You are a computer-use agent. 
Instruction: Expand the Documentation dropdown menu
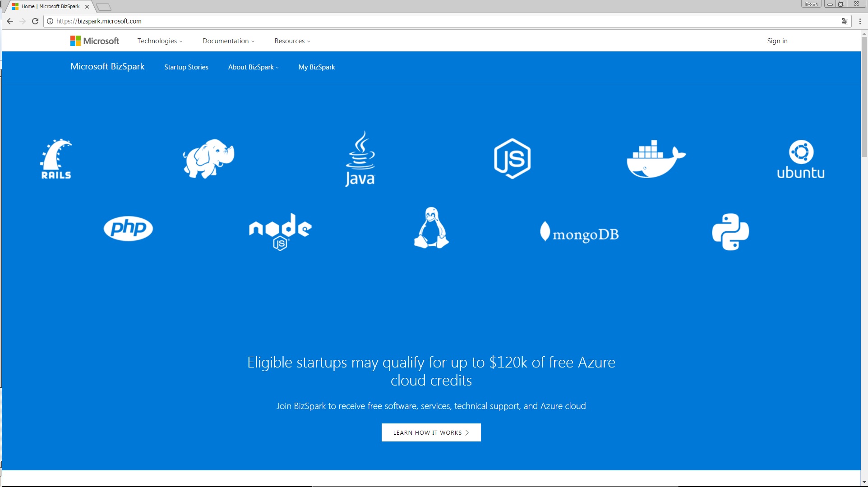228,41
